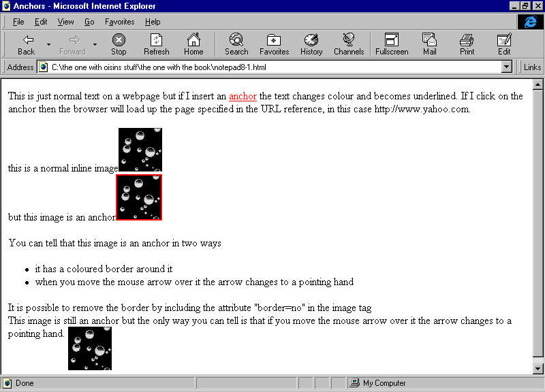Click the Internet Explorer logo throbber
Screen dimensions: 545x392
[x=531, y=22]
